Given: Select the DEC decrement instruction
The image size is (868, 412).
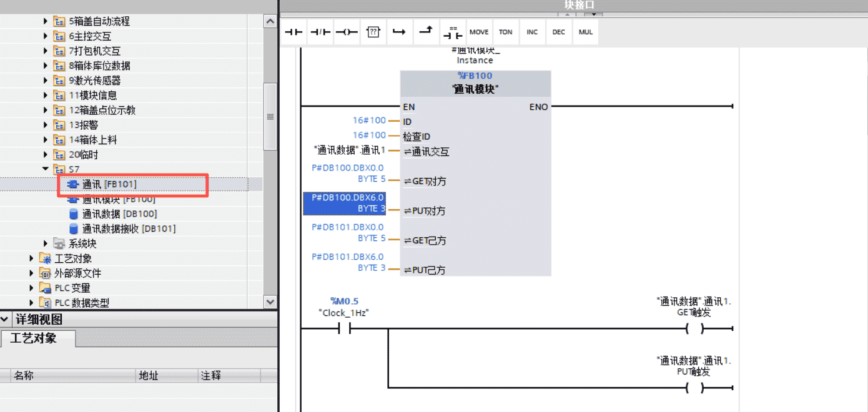Looking at the screenshot, I should 558,32.
